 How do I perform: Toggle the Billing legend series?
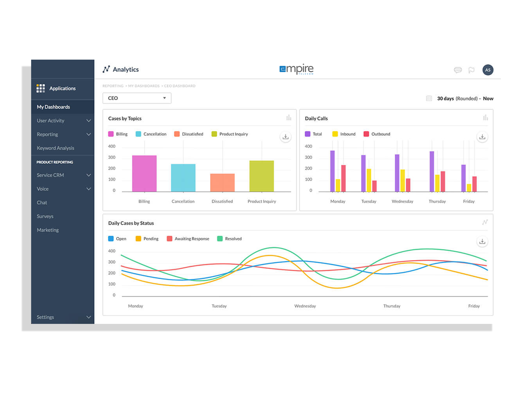click(x=118, y=134)
